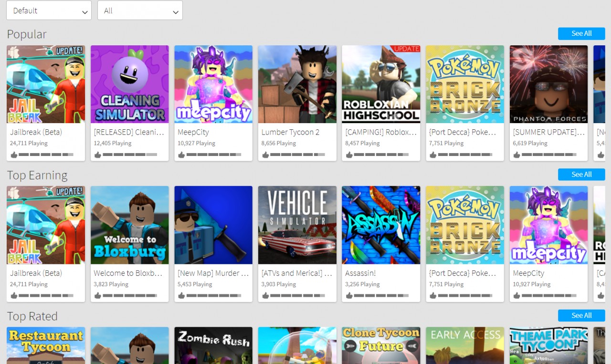611x364 pixels.
Task: Click thumbs-up icon on Murder Mystery card
Action: [181, 295]
